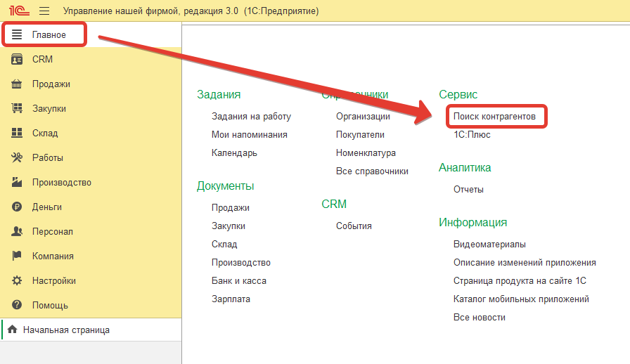
Task: Click the 1C logo icon
Action: [19, 11]
